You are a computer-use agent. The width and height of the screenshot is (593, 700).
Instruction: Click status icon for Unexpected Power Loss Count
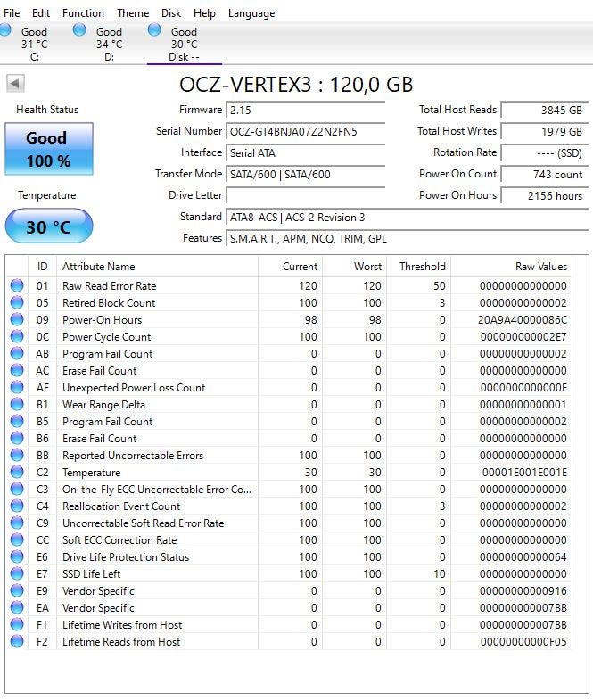17,387
